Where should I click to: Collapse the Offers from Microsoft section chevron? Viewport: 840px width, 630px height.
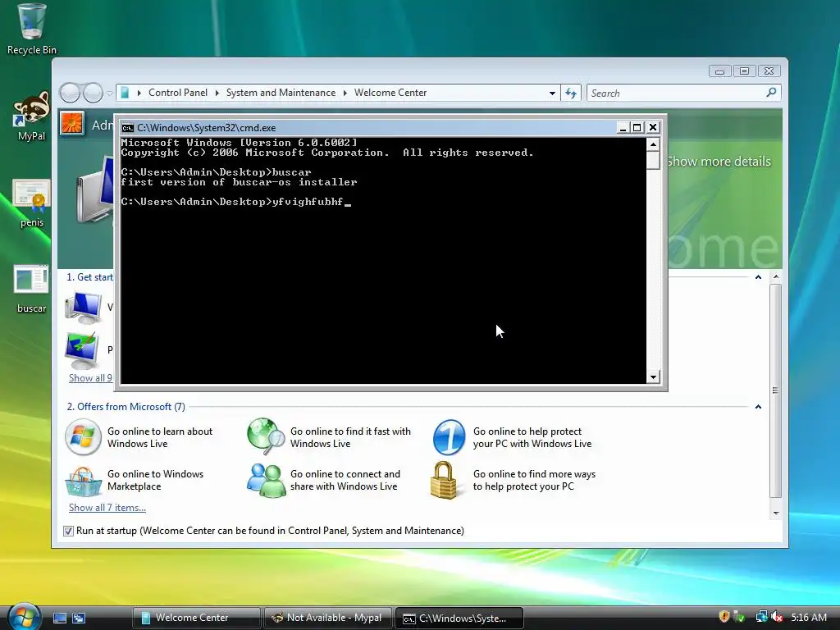tap(758, 407)
